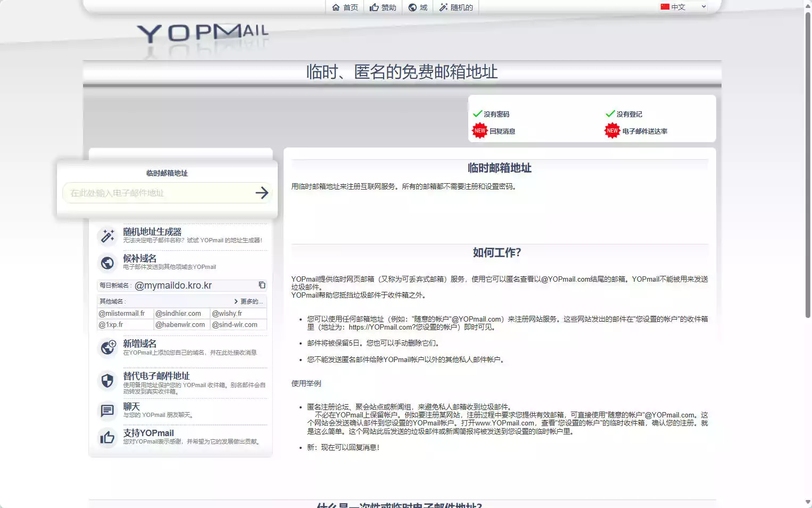Submit the email address with the arrow
812x508 pixels.
pos(262,193)
